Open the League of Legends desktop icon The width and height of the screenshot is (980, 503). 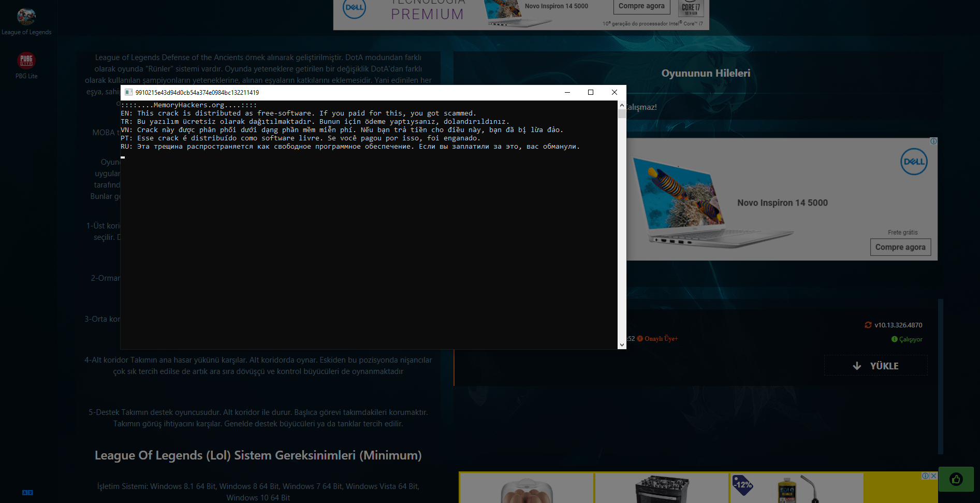point(26,22)
